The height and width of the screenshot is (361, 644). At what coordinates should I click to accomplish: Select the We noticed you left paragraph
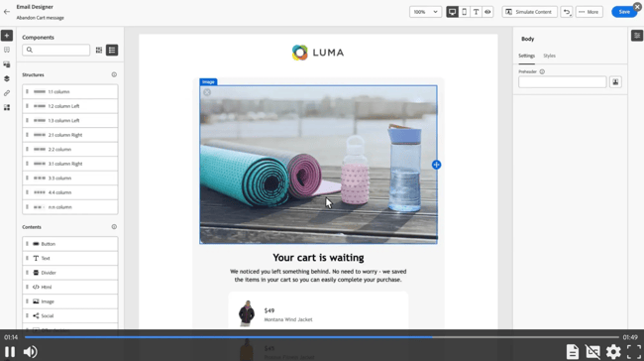318,276
